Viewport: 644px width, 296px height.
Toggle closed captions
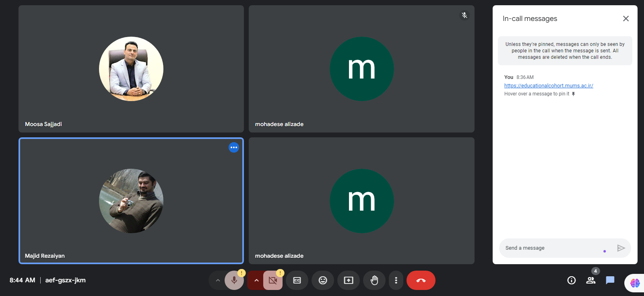[x=297, y=280]
